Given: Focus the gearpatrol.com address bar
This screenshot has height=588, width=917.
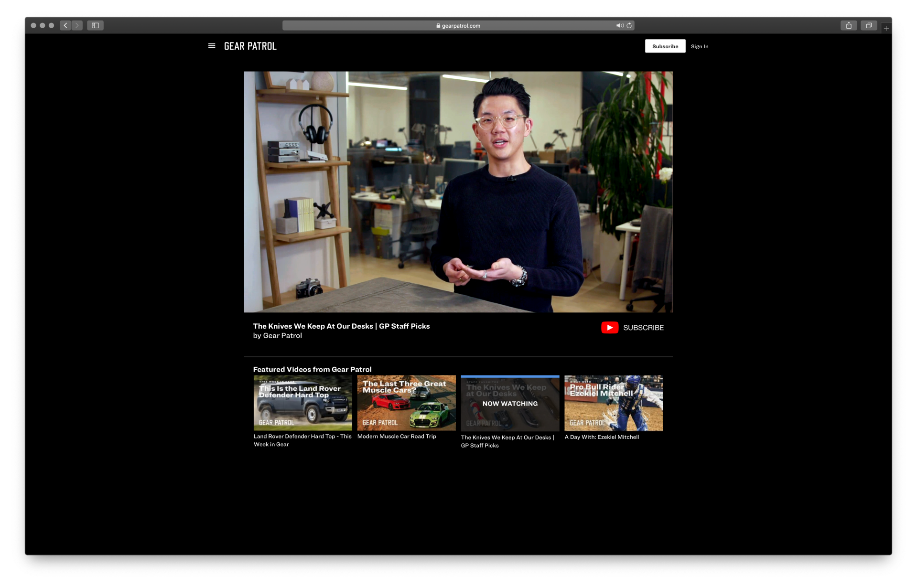Looking at the screenshot, I should pos(458,25).
